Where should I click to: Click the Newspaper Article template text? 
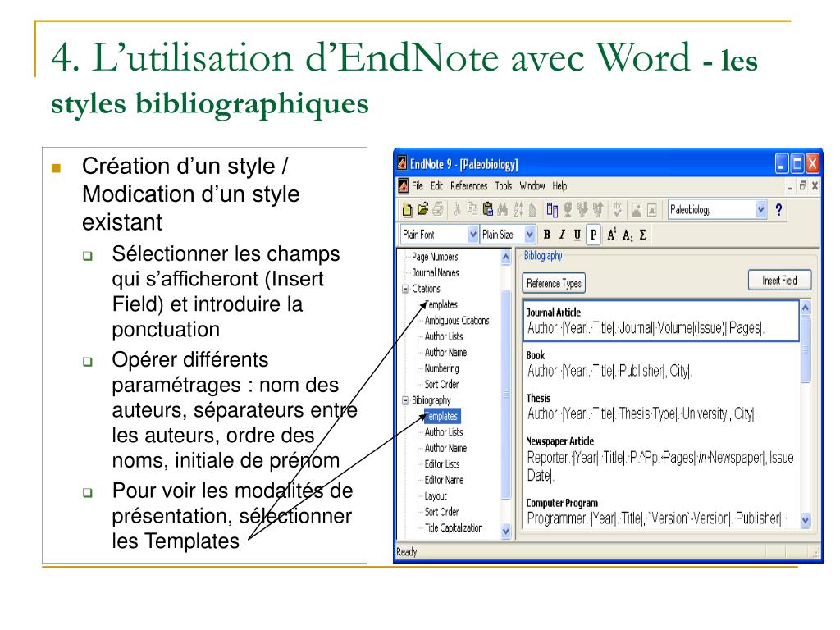click(660, 466)
